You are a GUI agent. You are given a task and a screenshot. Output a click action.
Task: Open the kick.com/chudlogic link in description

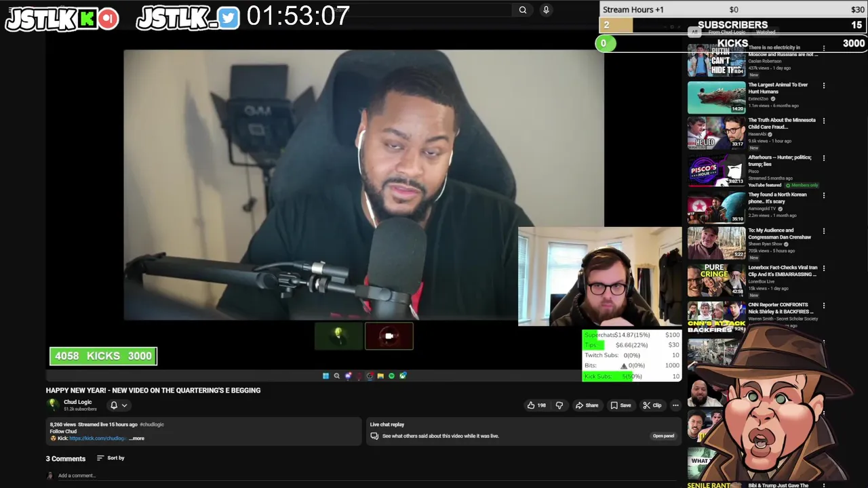(x=97, y=439)
